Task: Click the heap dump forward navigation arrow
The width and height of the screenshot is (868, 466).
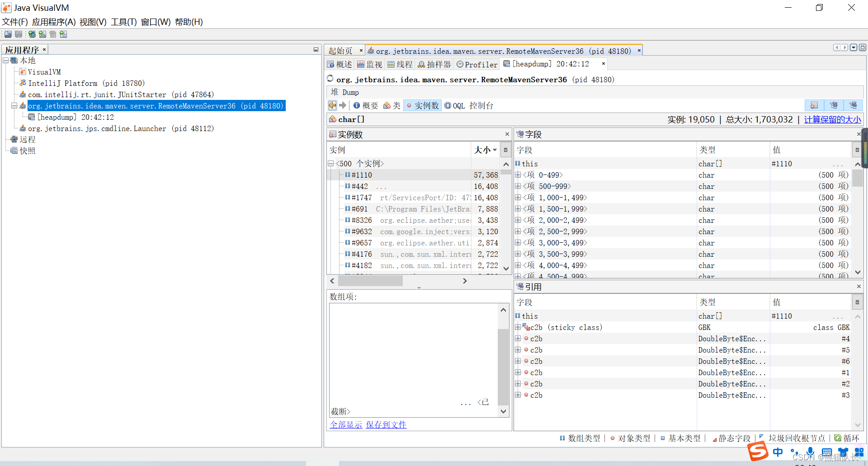Action: 343,105
